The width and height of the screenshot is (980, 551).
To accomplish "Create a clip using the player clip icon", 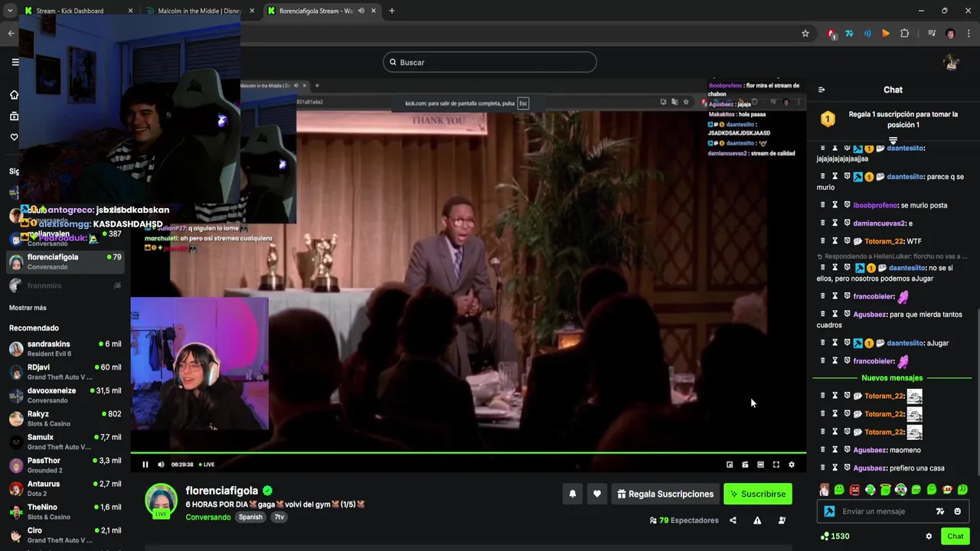I will (745, 465).
